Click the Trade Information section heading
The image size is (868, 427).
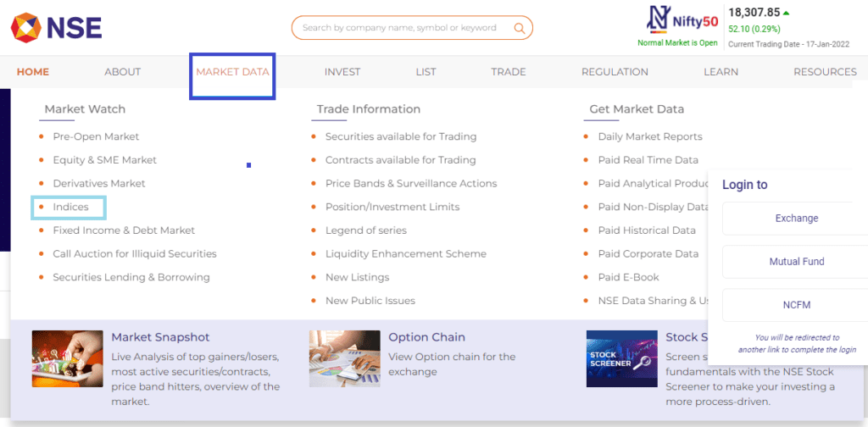coord(369,109)
